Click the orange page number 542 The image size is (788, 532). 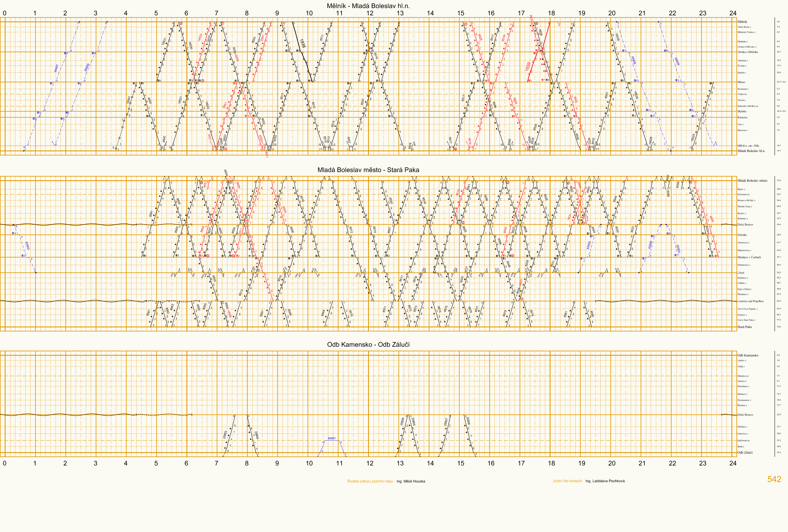click(774, 479)
